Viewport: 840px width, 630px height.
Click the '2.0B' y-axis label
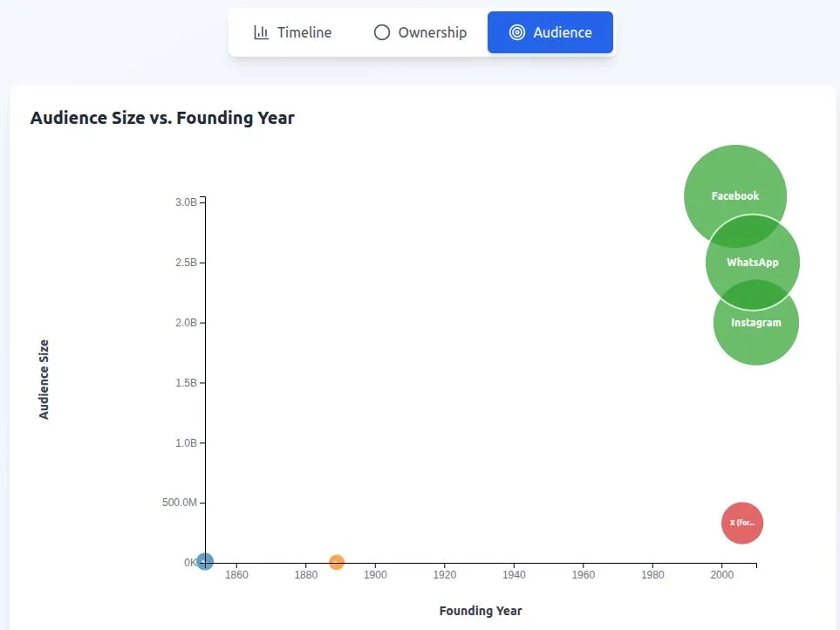click(x=186, y=323)
